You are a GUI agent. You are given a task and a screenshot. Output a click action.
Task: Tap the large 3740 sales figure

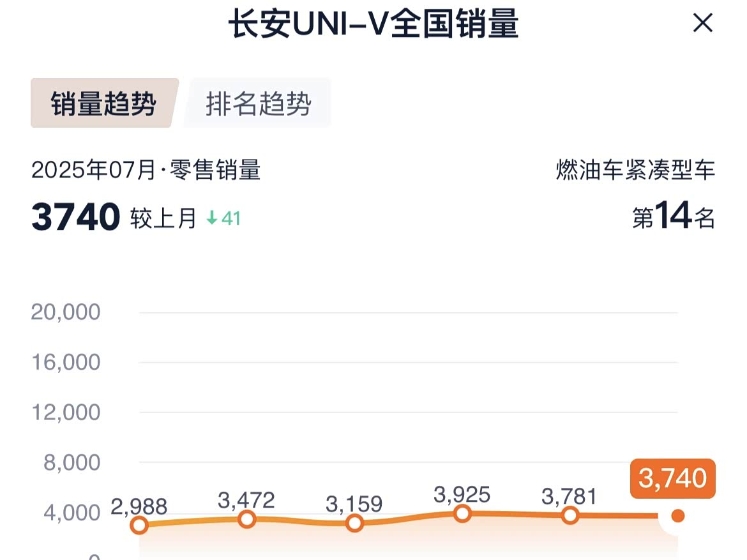75,218
